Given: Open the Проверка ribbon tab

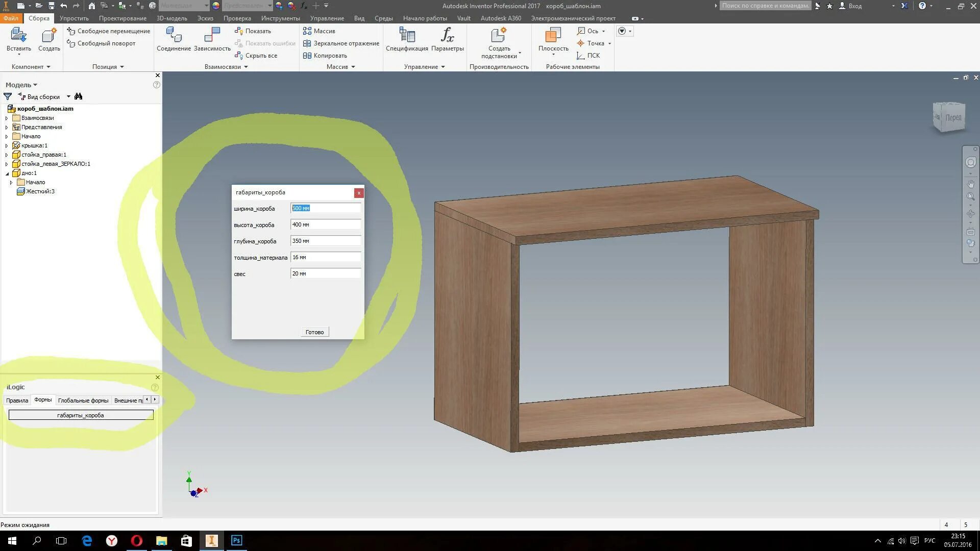Looking at the screenshot, I should (x=237, y=18).
